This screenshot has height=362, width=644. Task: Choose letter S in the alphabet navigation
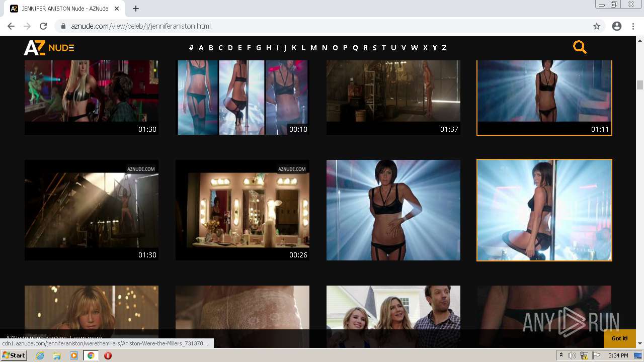click(374, 48)
